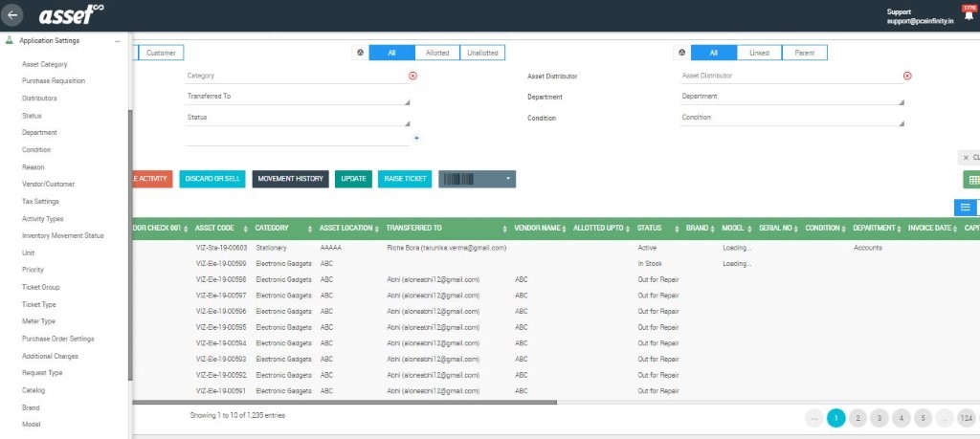Select the Linked filter option

[x=759, y=53]
